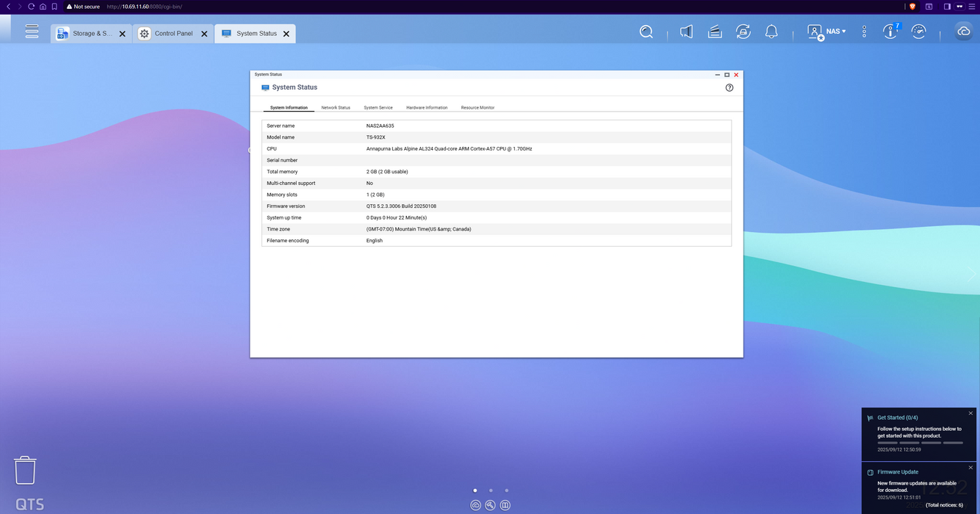
Task: Open the Recycle Bin on desktop
Action: point(25,470)
